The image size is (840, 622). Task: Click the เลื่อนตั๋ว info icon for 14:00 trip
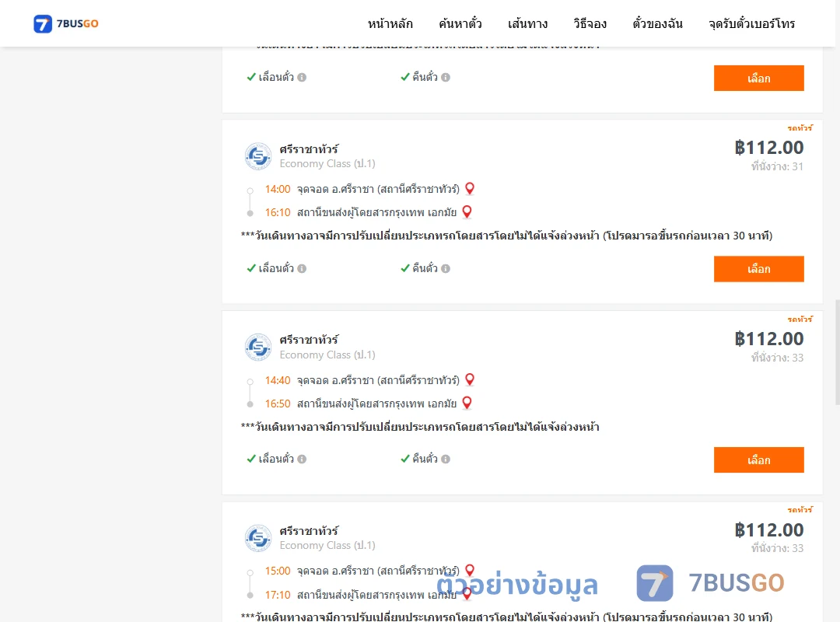[302, 268]
